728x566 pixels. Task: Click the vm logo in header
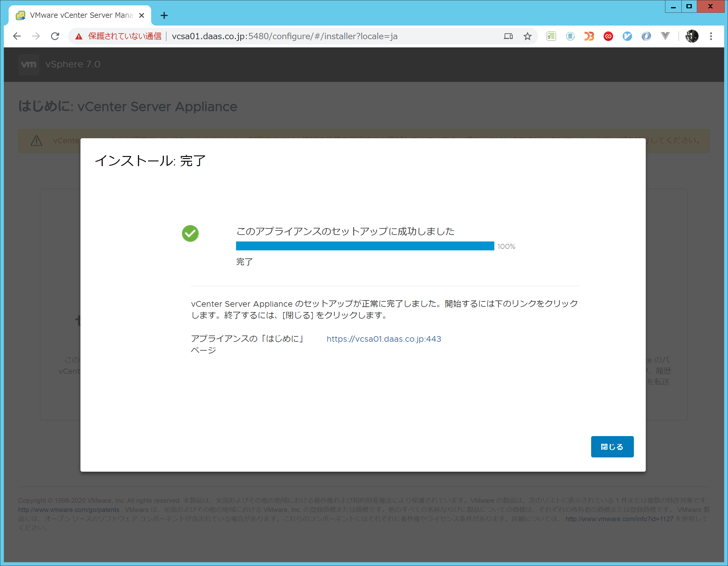click(29, 64)
